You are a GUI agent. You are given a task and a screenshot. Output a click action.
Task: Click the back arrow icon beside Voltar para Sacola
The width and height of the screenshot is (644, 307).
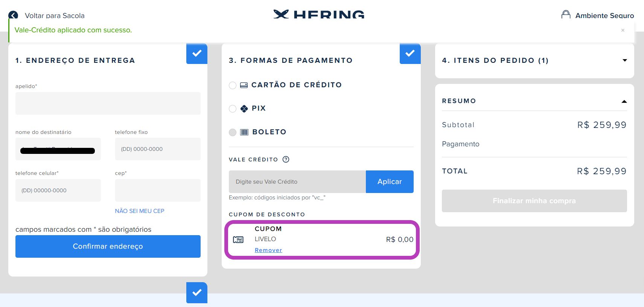point(13,15)
